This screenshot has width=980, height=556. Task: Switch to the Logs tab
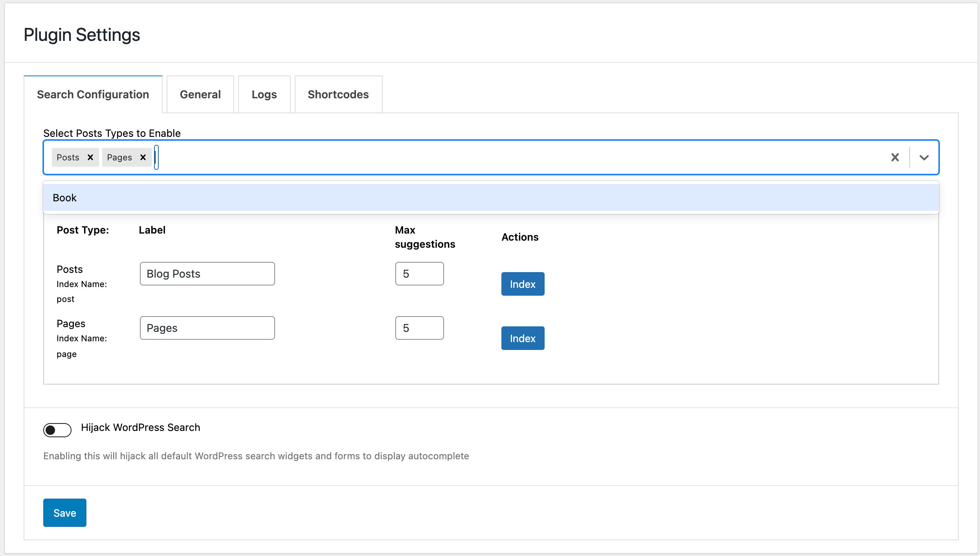pos(264,94)
